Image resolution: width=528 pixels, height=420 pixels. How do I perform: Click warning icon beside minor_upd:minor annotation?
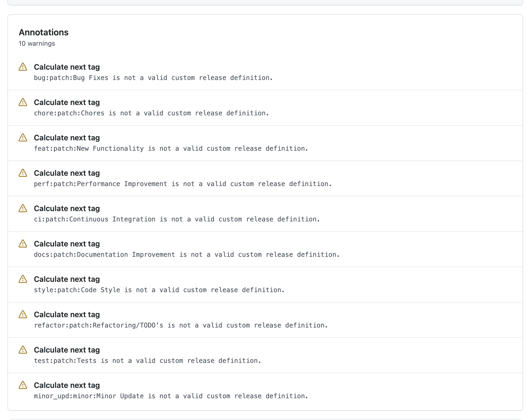[23, 385]
